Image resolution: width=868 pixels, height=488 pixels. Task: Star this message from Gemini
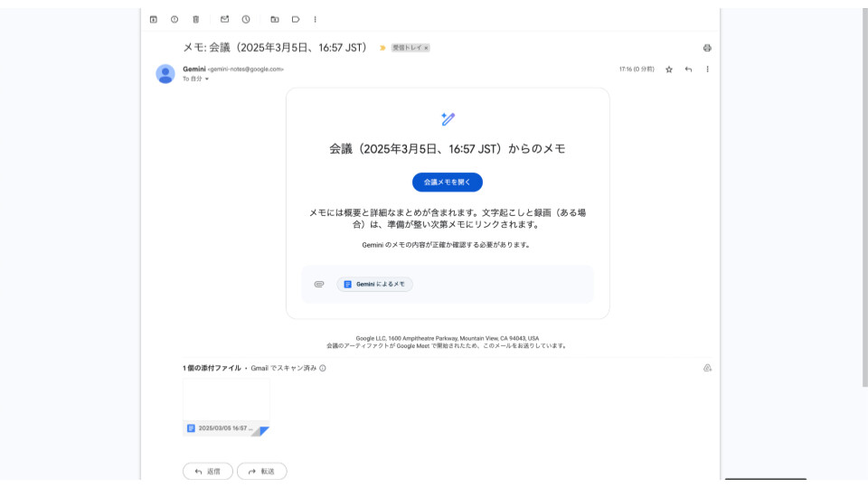[669, 70]
